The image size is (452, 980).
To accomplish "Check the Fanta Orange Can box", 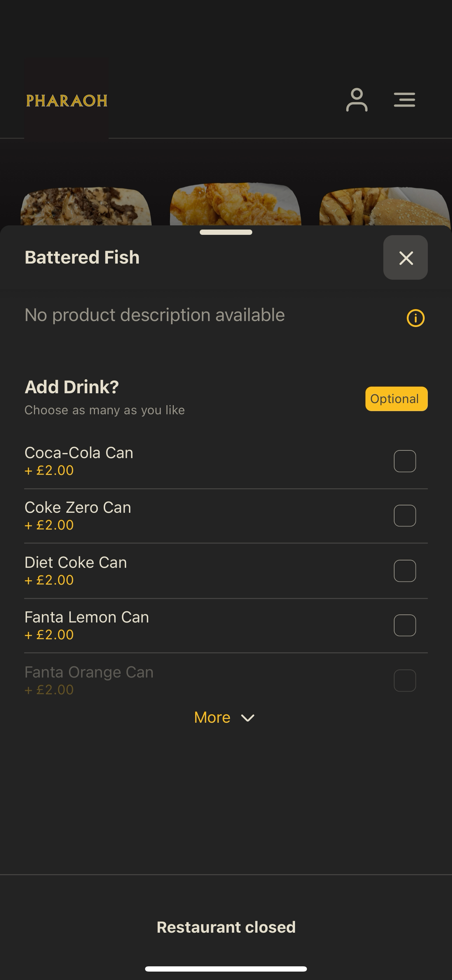I will [x=405, y=680].
